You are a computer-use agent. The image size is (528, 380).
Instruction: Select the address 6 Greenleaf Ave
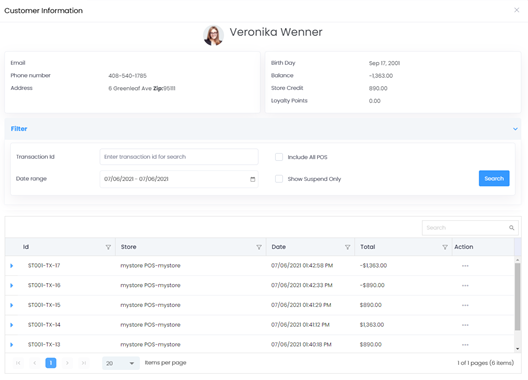coord(130,88)
